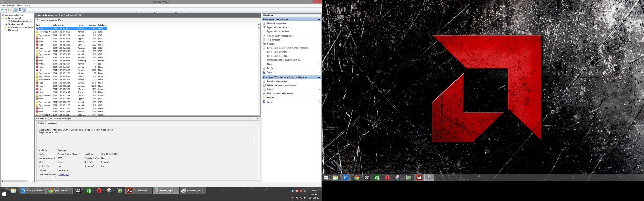Screen dimensions: 644x201
Task: Sort by 'Szint' column header
Action: point(44,25)
